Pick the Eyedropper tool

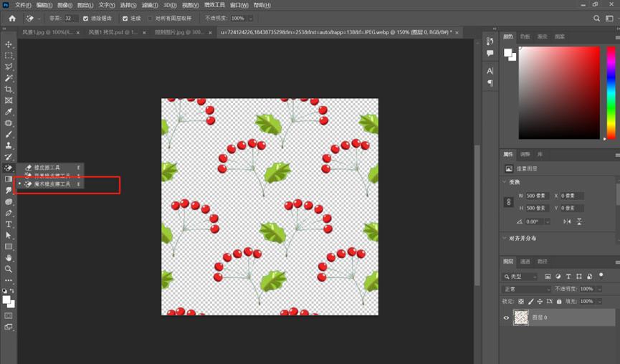click(x=9, y=112)
